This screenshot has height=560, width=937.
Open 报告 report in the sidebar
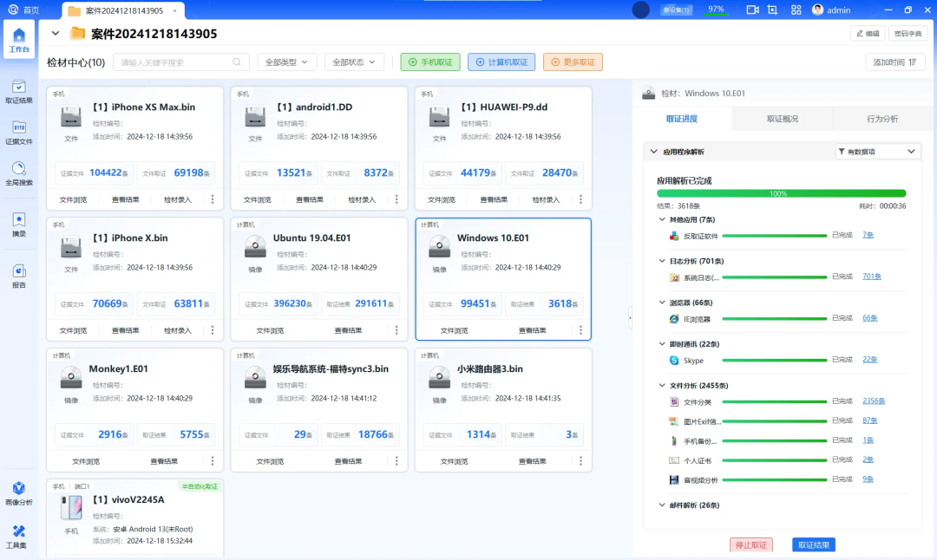[x=19, y=276]
